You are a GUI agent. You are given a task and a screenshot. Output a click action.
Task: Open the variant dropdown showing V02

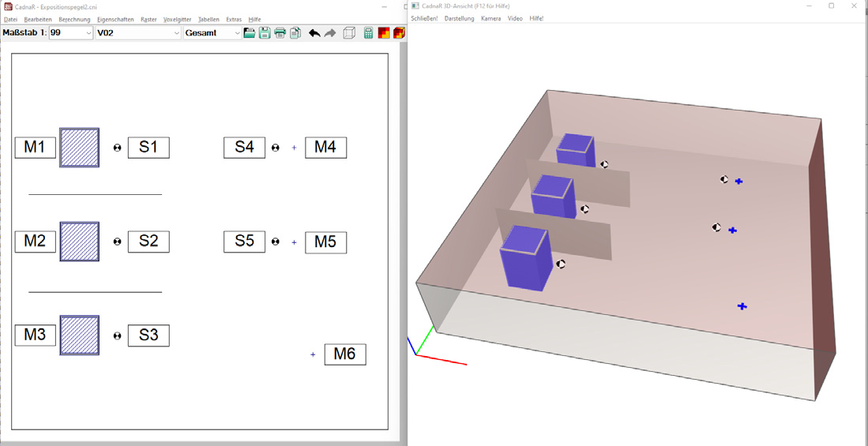(138, 33)
